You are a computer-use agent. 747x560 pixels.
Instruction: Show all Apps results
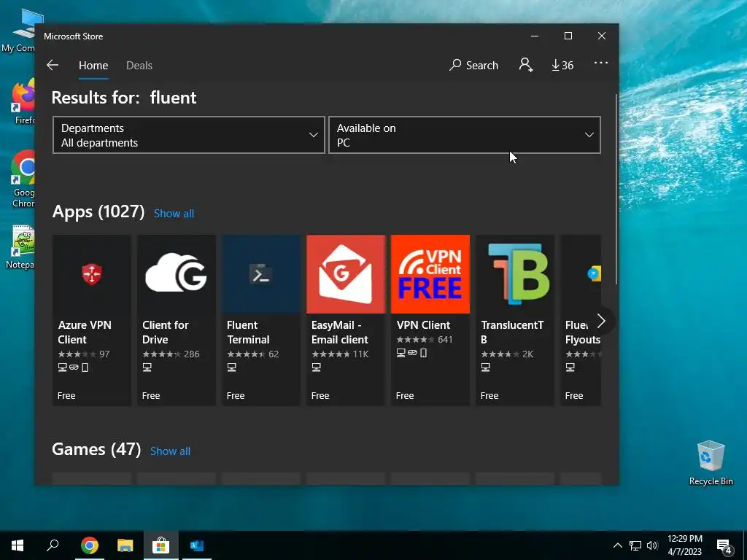coord(174,214)
